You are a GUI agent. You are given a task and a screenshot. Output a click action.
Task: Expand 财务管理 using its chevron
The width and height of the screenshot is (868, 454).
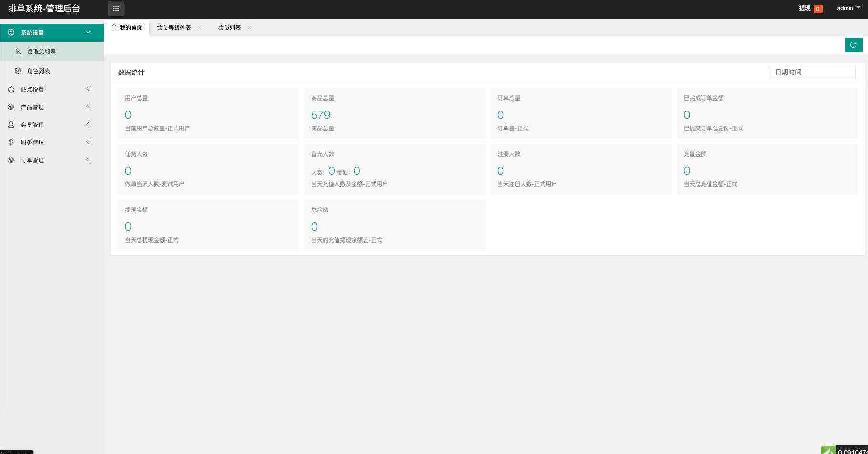pyautogui.click(x=88, y=142)
